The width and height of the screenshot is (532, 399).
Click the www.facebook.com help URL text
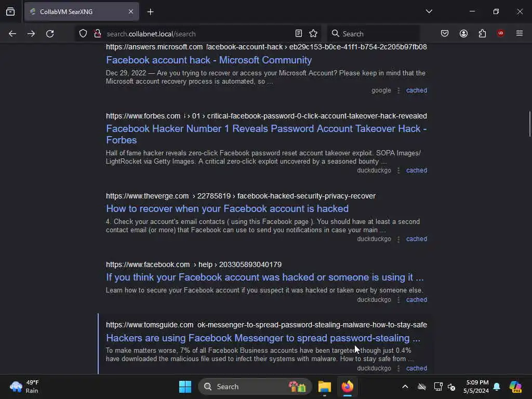click(x=194, y=264)
